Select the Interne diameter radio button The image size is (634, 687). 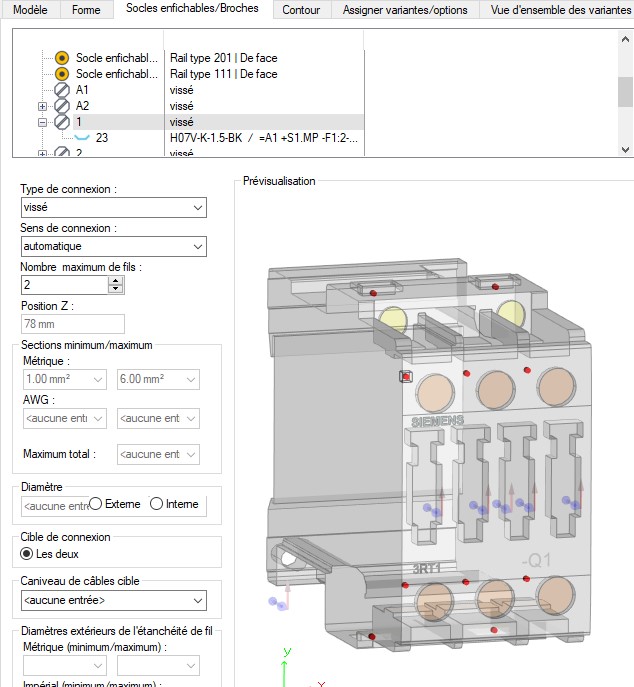coord(157,504)
